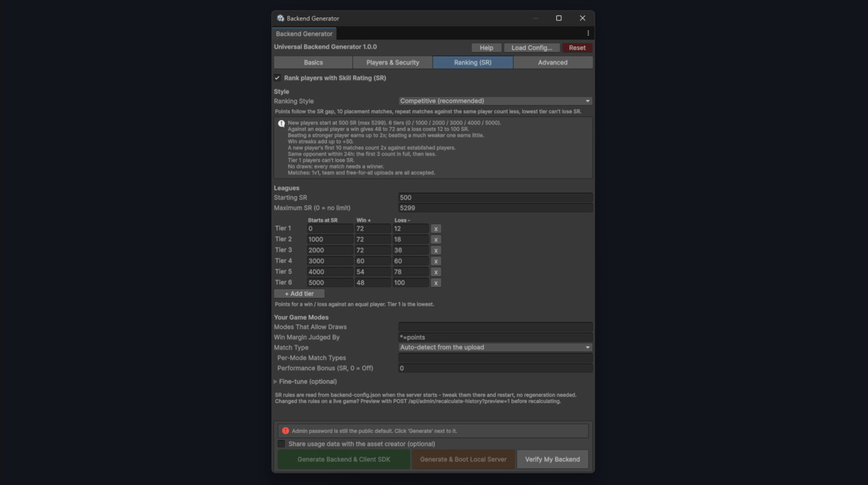
Task: Click the Universal Backend Generator 1.0.0 heading
Action: 325,47
